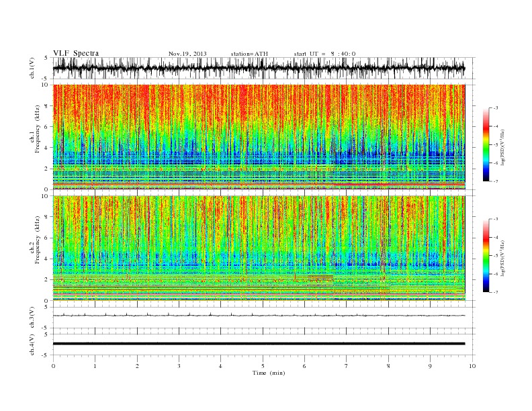Click the ch.2 spectrogram panel

259,248
